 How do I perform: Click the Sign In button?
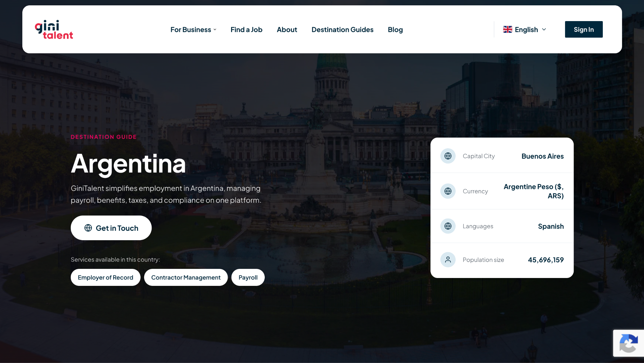click(584, 29)
